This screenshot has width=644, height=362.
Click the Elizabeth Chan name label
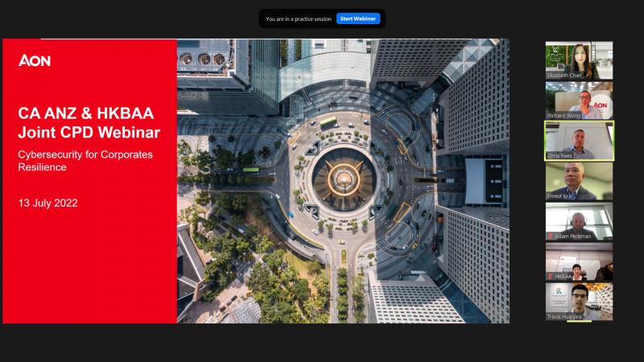[x=565, y=76]
